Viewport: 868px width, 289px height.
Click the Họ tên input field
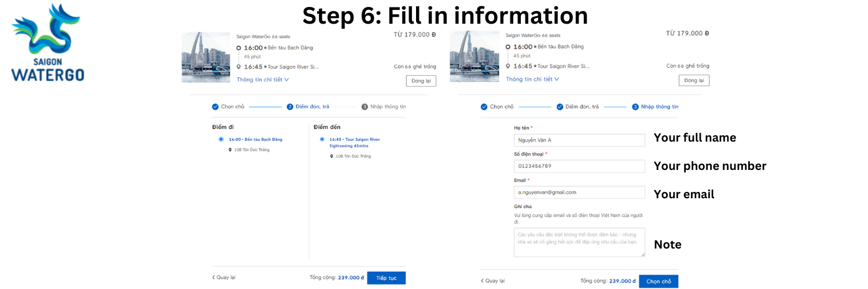(579, 140)
